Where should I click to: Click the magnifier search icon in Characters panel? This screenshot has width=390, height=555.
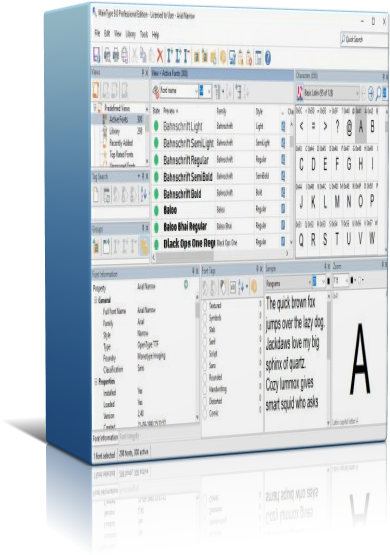point(378,93)
